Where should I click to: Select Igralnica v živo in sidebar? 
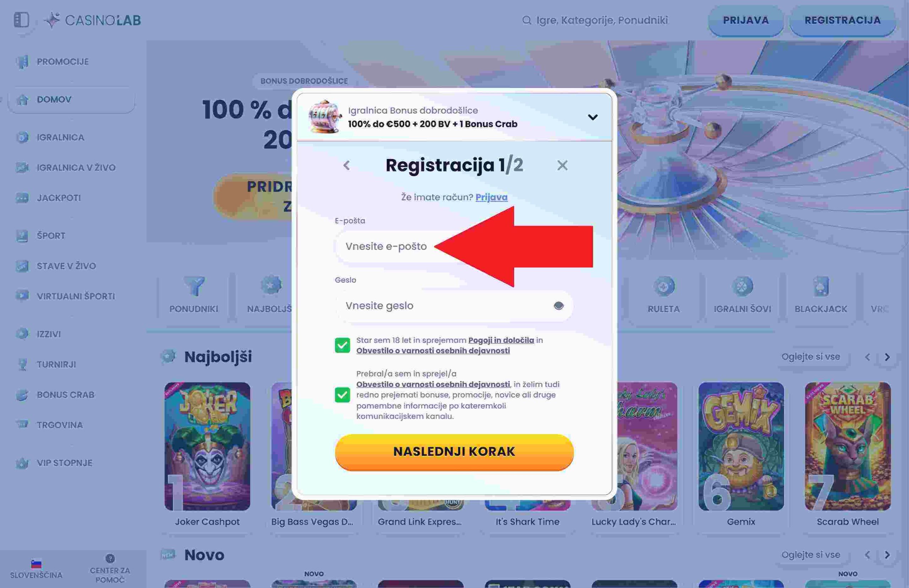[76, 167]
